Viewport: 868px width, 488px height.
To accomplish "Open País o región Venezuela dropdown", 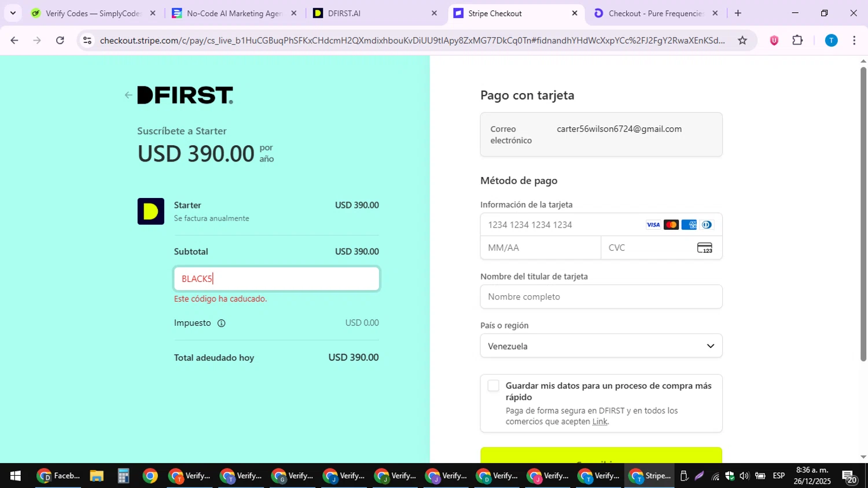I will (601, 346).
